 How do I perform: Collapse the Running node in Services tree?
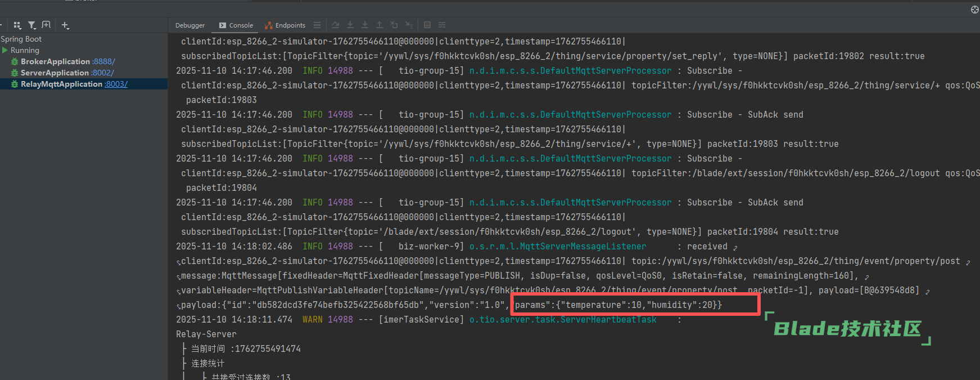pos(5,50)
